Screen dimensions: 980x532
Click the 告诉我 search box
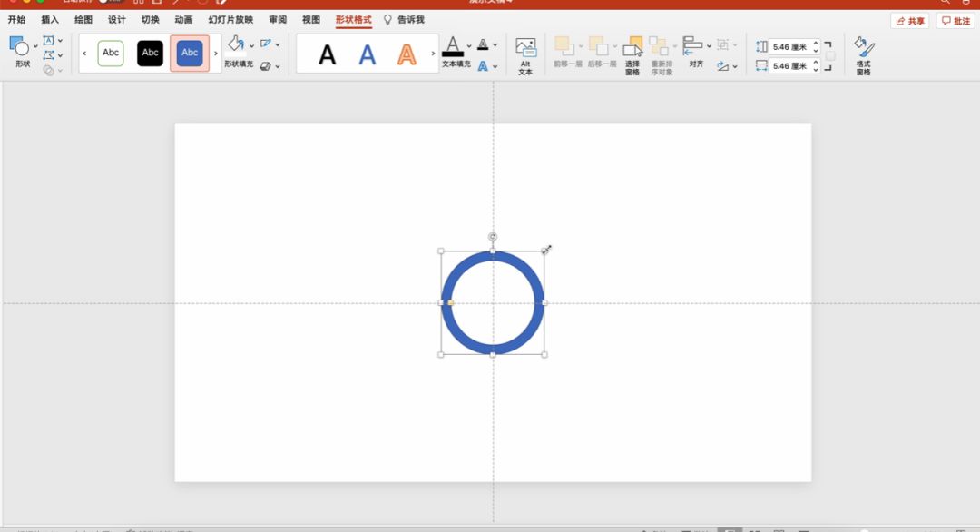tap(405, 19)
